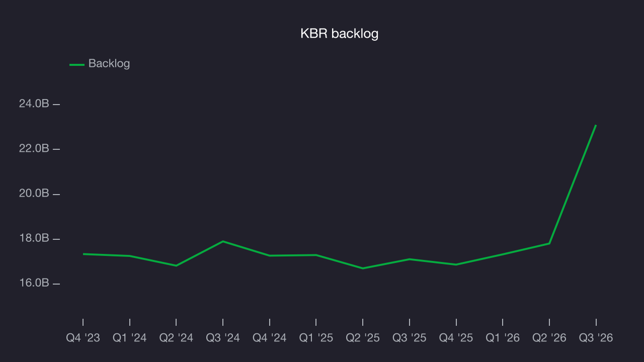The height and width of the screenshot is (362, 644).
Task: Select the Q2 '25 quarter label
Action: [x=363, y=338]
